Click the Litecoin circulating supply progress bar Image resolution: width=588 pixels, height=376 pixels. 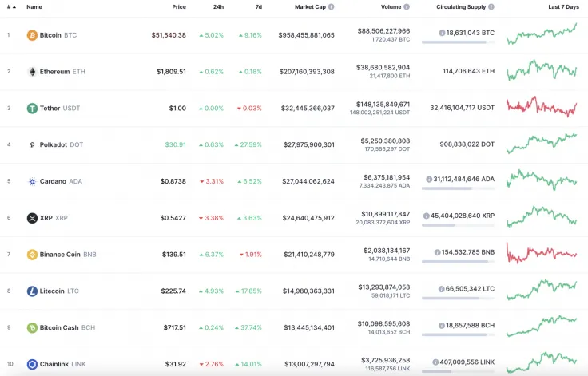coord(459,299)
